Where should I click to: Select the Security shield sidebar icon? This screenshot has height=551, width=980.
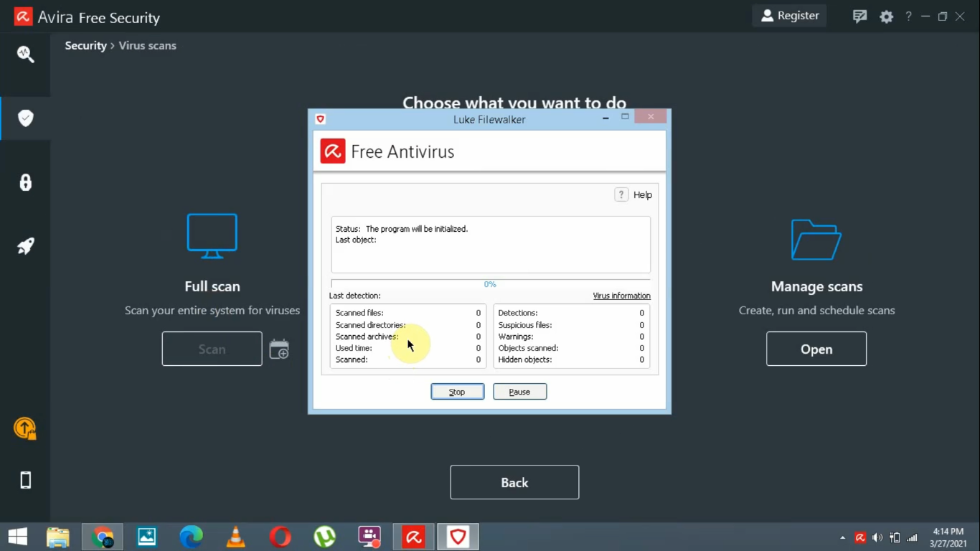(26, 118)
